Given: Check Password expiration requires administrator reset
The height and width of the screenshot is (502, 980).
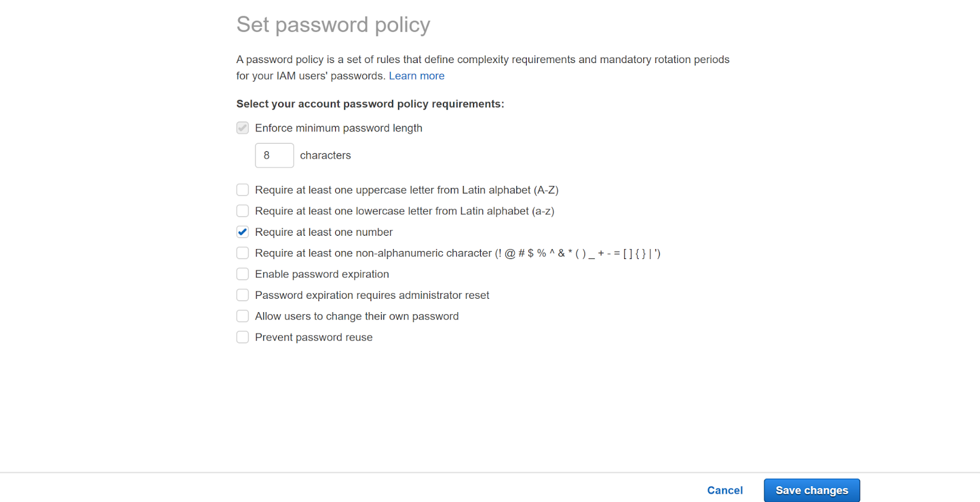Looking at the screenshot, I should [243, 295].
